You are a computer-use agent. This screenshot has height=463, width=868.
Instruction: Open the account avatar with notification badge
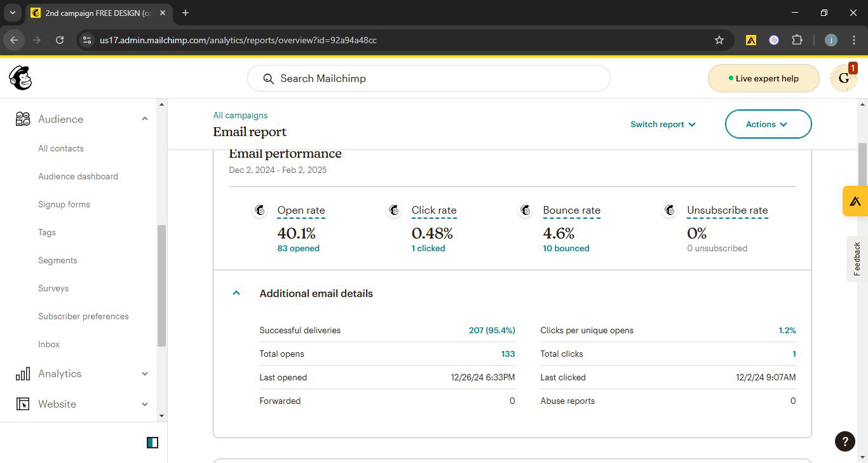coord(843,78)
